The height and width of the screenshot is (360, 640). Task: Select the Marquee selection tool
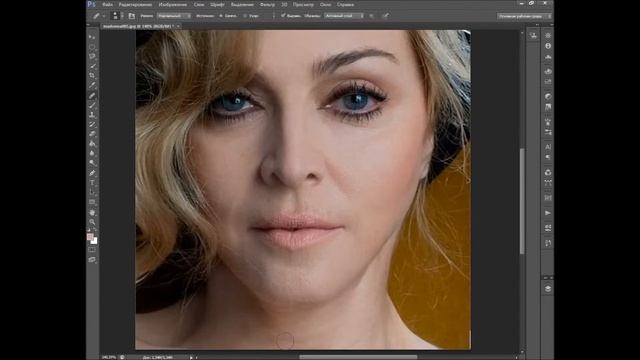point(92,47)
